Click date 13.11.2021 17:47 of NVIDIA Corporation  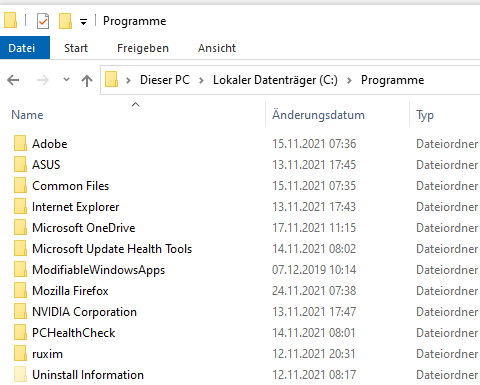click(x=314, y=312)
